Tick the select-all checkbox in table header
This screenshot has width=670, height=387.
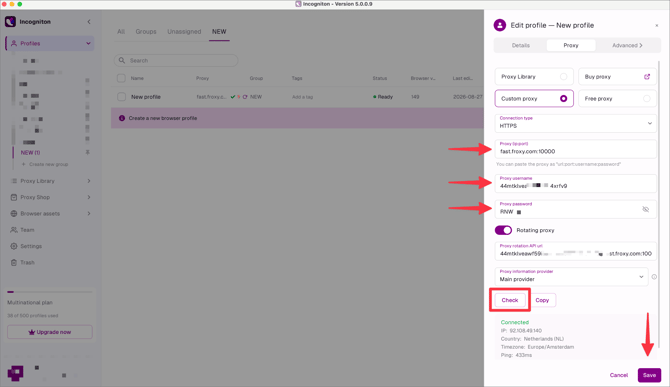tap(121, 78)
